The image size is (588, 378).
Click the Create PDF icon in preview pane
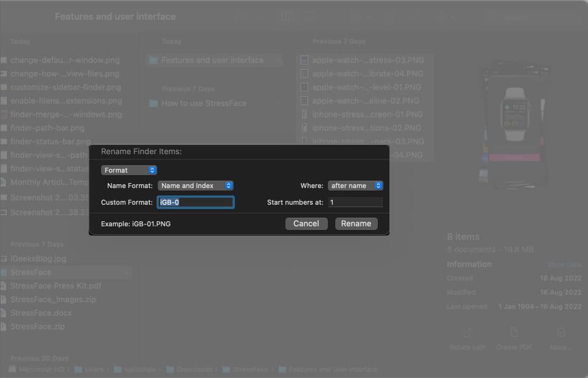pos(514,332)
